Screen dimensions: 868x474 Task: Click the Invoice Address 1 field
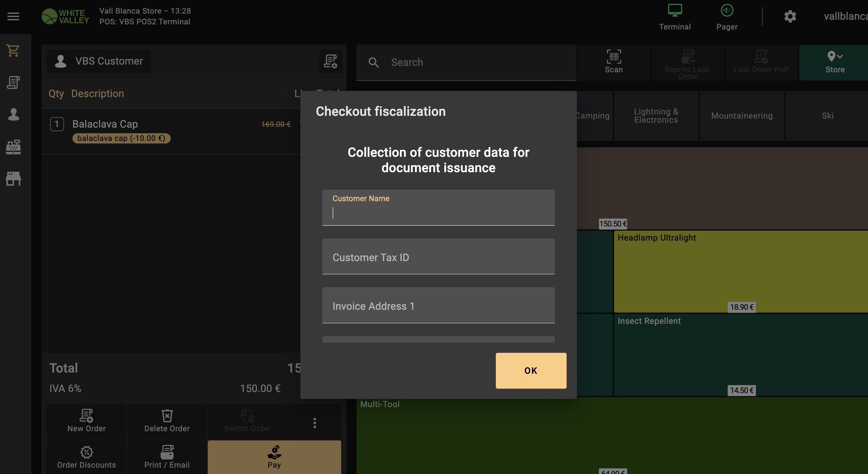point(438,306)
